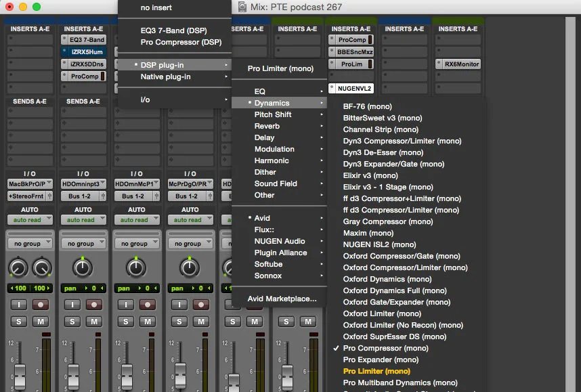Toggle input monitoring on first track
581x392 pixels.
point(19,305)
